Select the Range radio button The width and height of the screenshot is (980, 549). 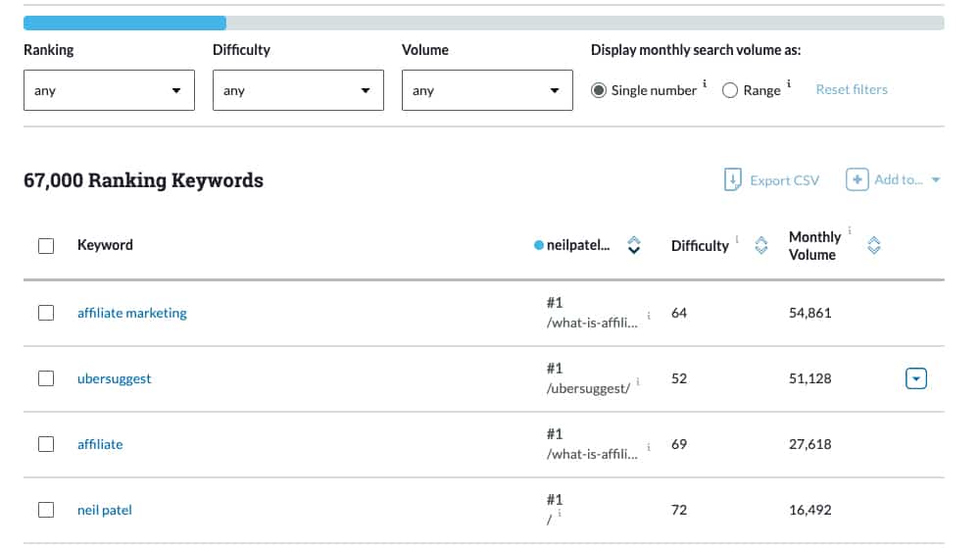pyautogui.click(x=729, y=90)
